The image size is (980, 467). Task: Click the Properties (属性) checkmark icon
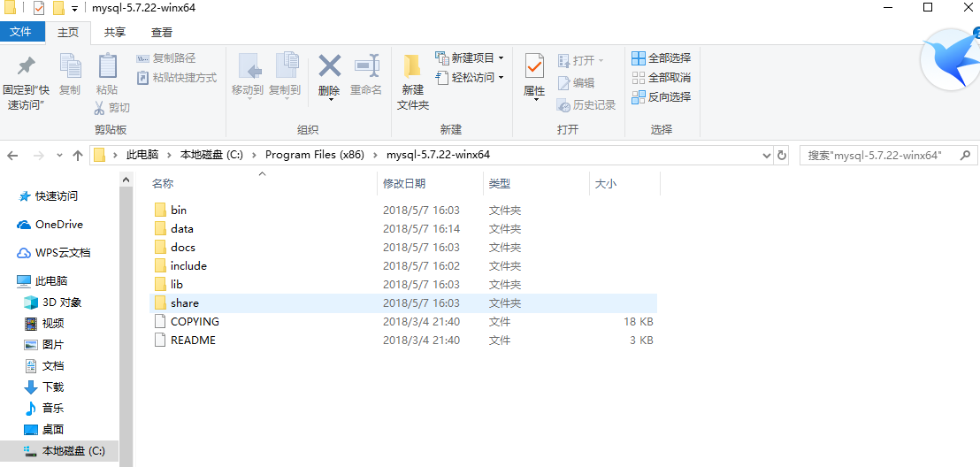point(534,65)
